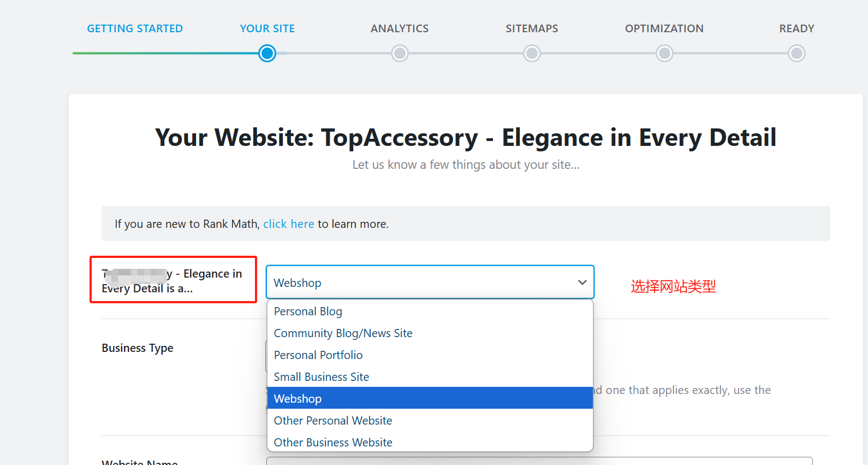Choose Personal Blog from the list
This screenshot has width=868, height=465.
[308, 311]
